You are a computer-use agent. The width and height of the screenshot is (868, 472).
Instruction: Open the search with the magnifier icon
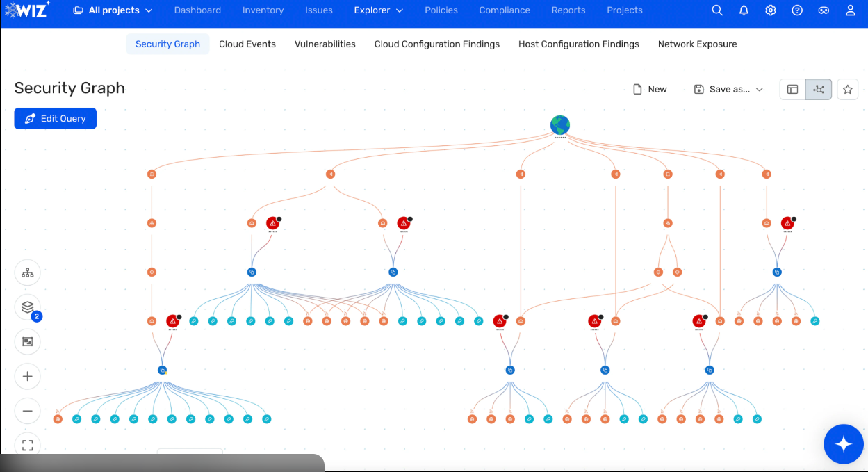pos(717,10)
